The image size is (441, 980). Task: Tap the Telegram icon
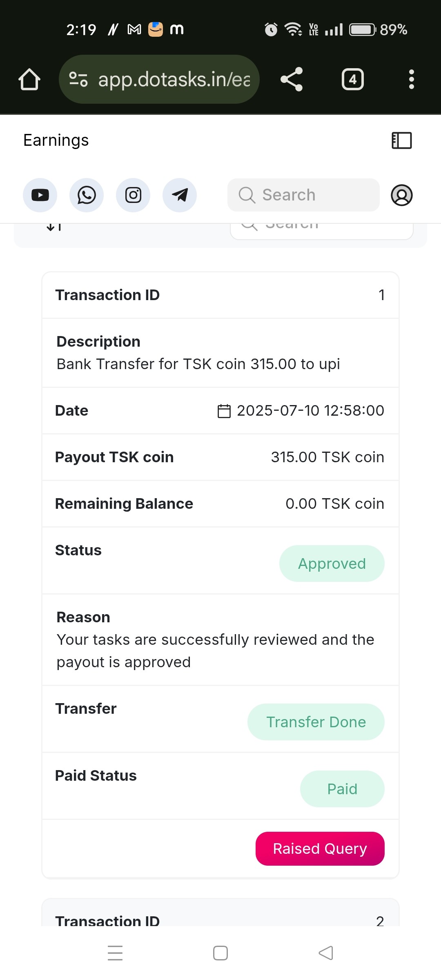point(180,195)
